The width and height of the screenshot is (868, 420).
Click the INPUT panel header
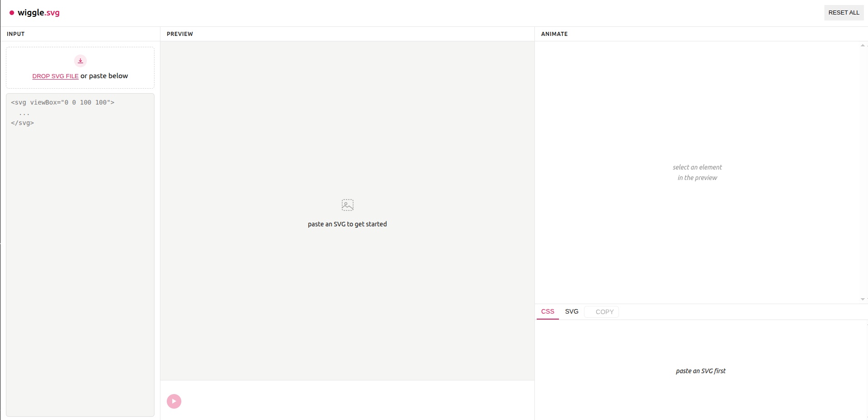pos(16,34)
